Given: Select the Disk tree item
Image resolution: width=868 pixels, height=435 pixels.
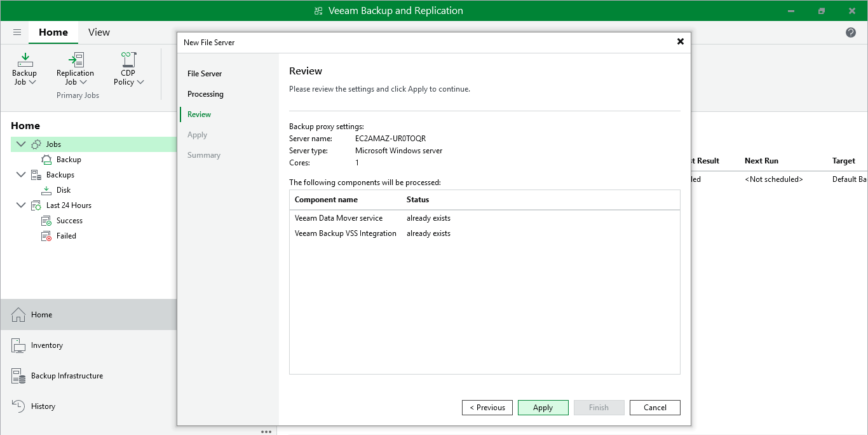Looking at the screenshot, I should coord(64,190).
